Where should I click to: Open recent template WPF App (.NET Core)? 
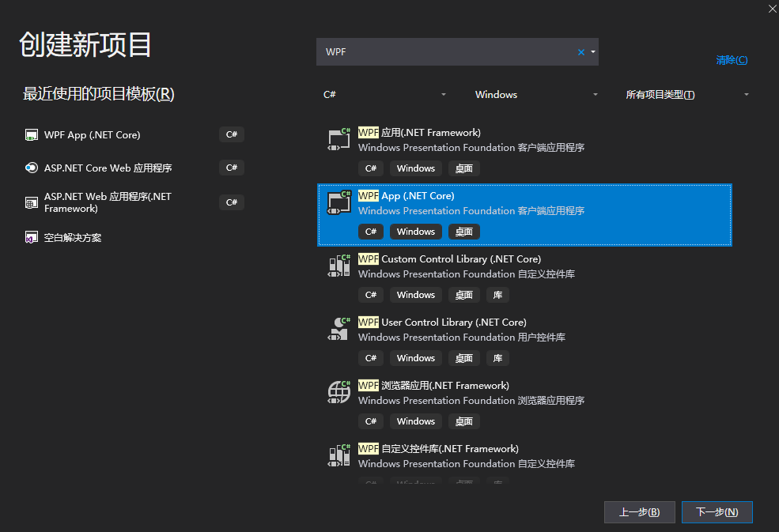coord(92,135)
